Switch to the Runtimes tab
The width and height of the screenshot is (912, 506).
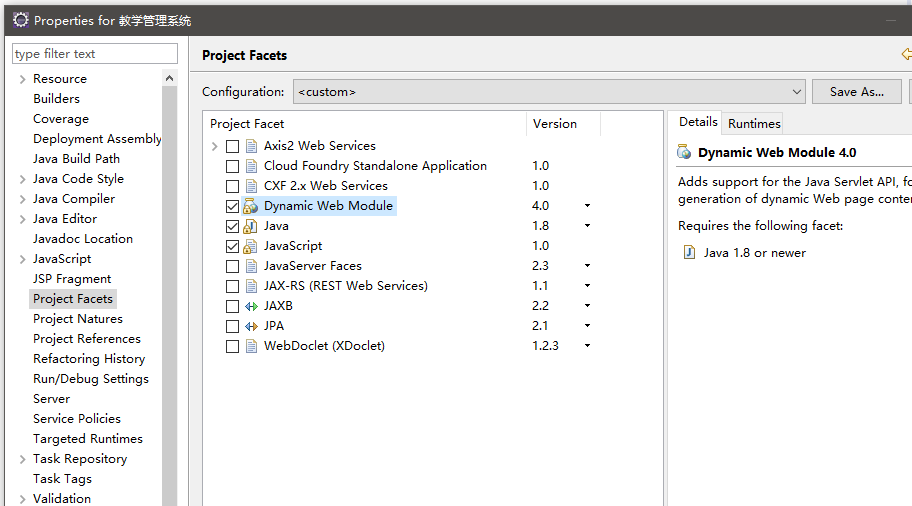(754, 124)
